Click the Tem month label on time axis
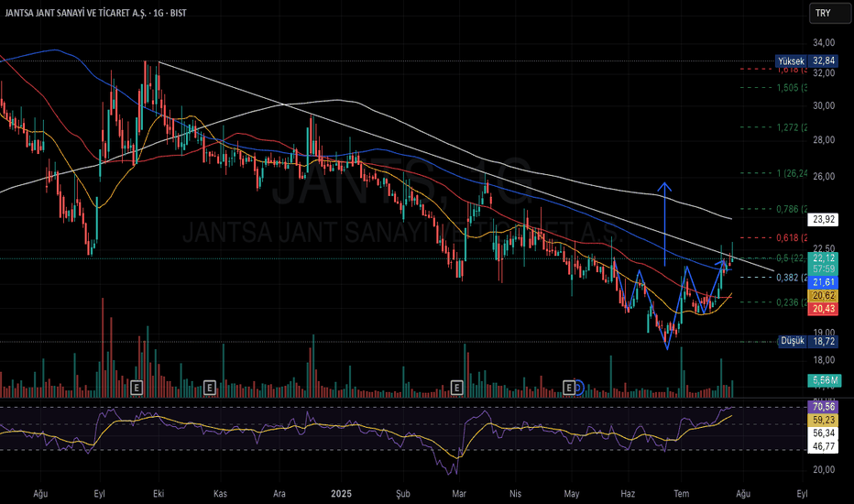854x504 pixels. coord(682,494)
